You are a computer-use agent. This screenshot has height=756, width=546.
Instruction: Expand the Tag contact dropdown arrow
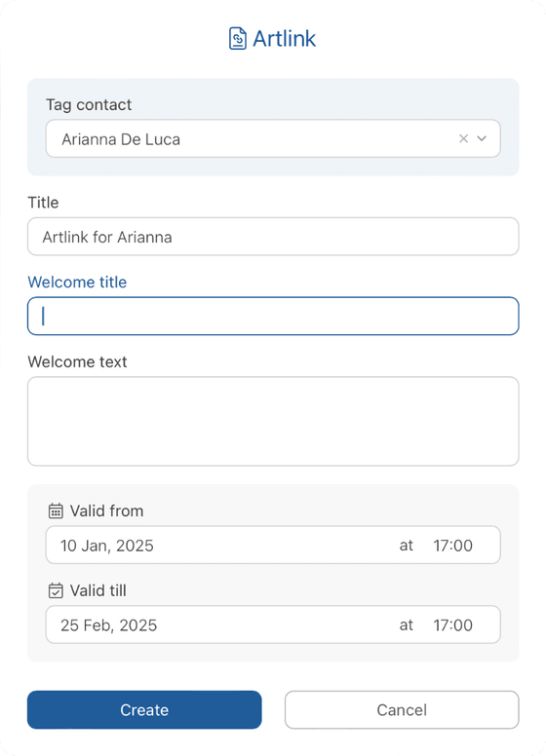482,139
